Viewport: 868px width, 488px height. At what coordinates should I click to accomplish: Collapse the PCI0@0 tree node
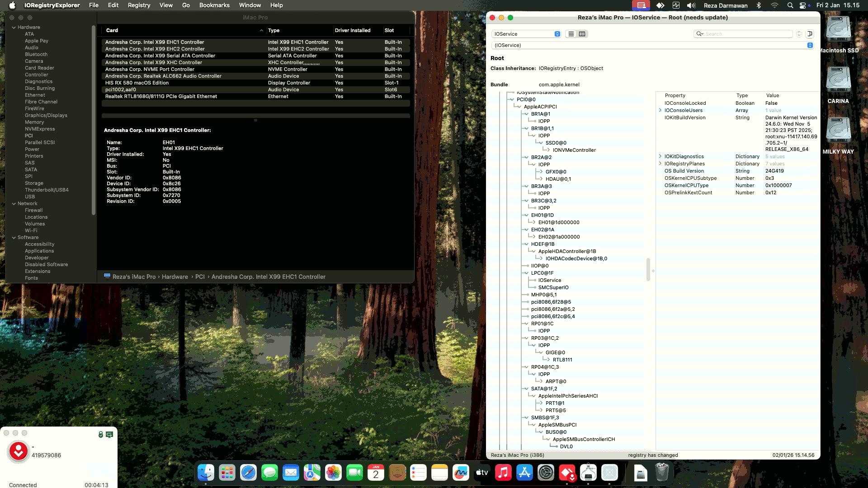pos(512,99)
